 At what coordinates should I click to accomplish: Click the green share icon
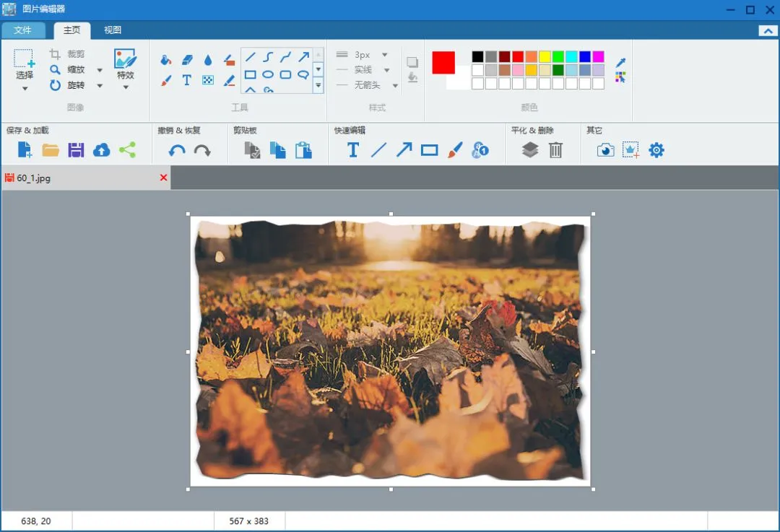click(x=127, y=149)
